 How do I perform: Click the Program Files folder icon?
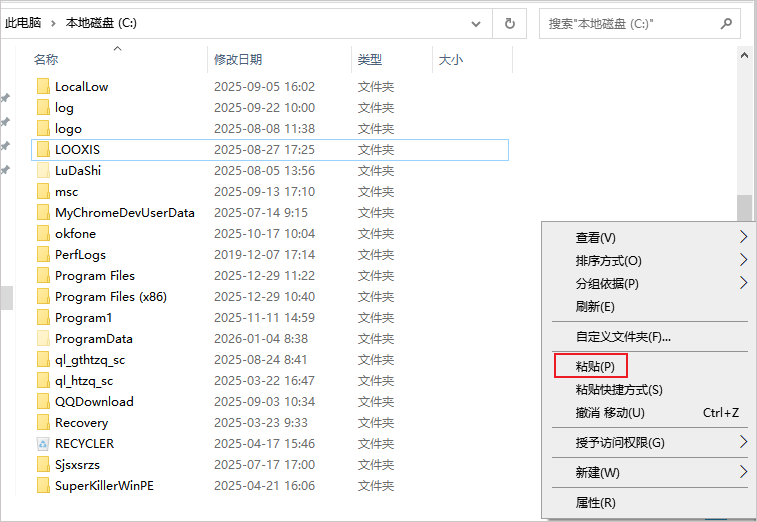point(43,275)
